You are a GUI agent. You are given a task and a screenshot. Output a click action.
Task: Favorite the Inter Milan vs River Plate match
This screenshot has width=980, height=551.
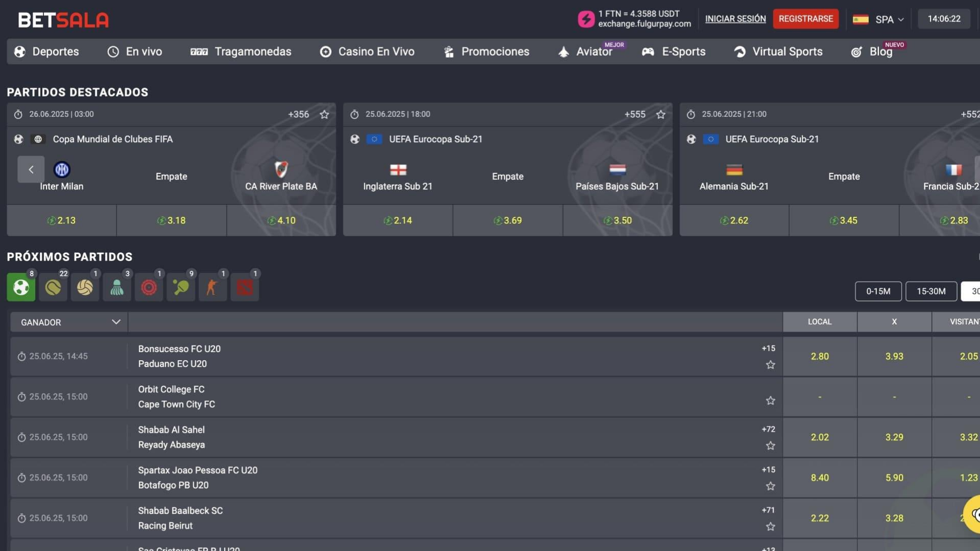[x=324, y=114]
